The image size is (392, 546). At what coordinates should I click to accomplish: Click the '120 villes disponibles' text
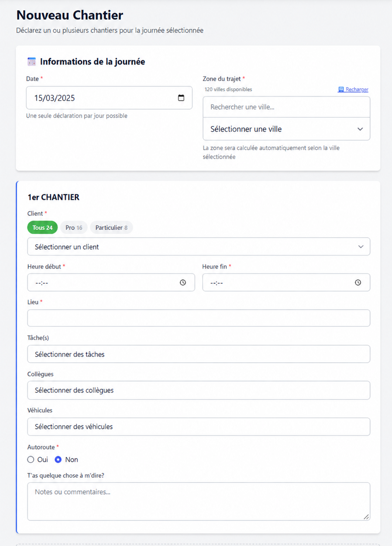click(228, 89)
